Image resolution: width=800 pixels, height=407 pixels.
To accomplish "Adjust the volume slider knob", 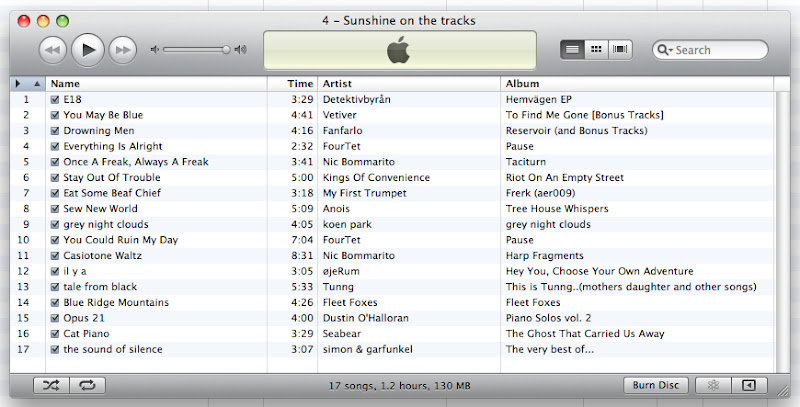I will point(226,49).
